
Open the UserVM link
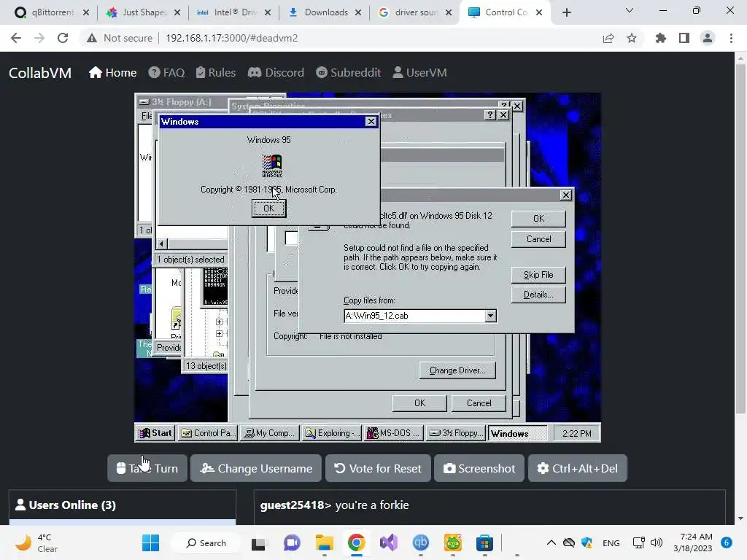pyautogui.click(x=419, y=73)
